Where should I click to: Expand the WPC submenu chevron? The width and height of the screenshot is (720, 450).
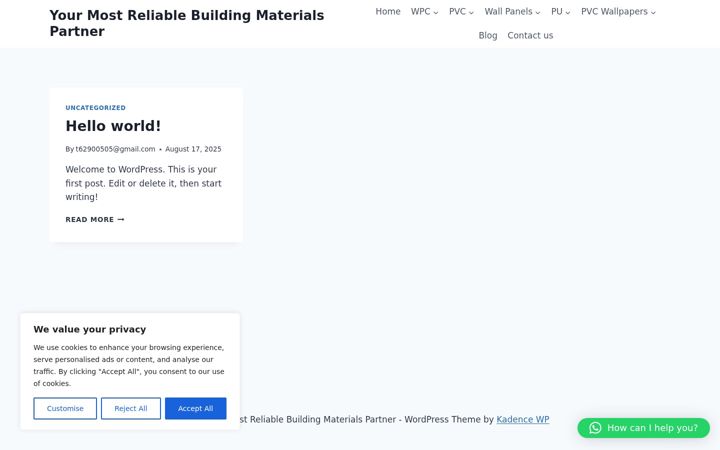tap(436, 12)
